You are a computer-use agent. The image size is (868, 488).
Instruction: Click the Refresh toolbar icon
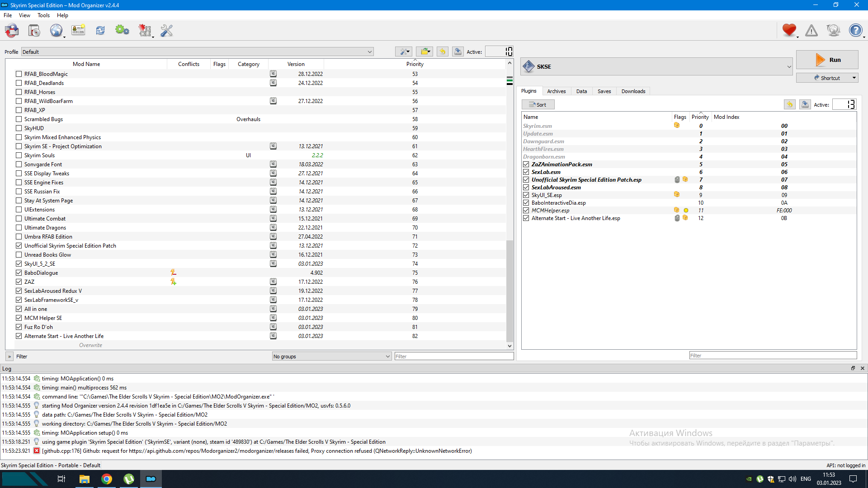tap(100, 31)
